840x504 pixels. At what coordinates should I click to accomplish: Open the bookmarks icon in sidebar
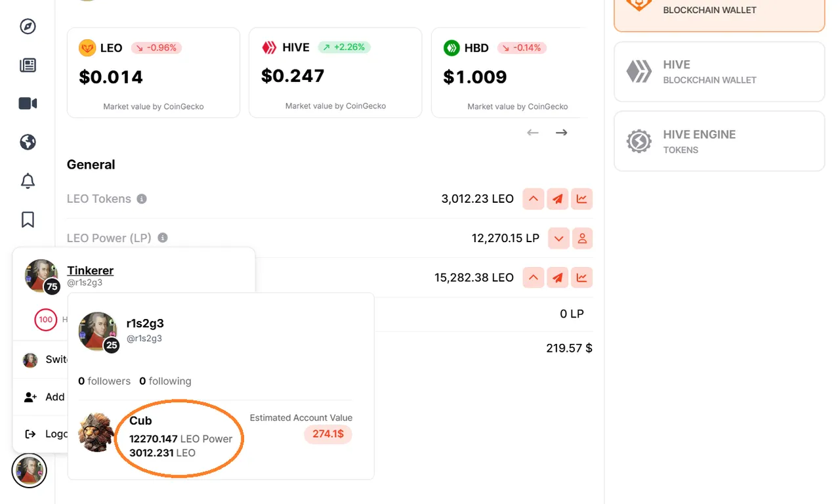click(x=28, y=219)
